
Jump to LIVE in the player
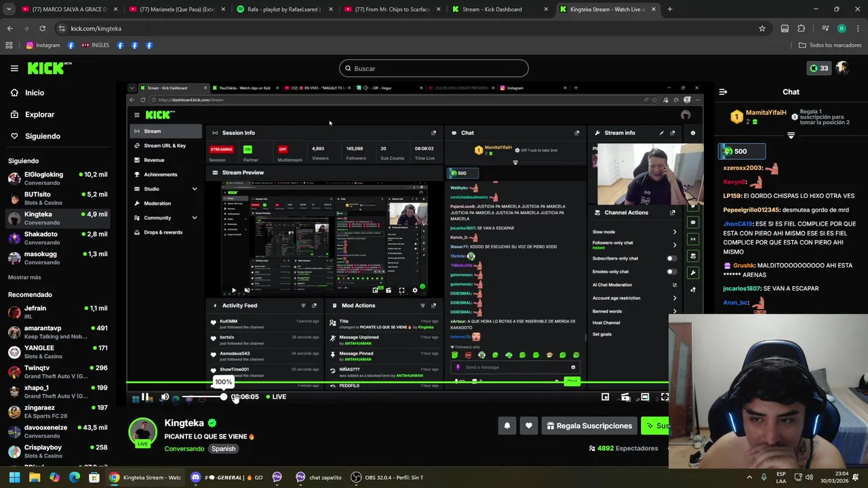[276, 397]
